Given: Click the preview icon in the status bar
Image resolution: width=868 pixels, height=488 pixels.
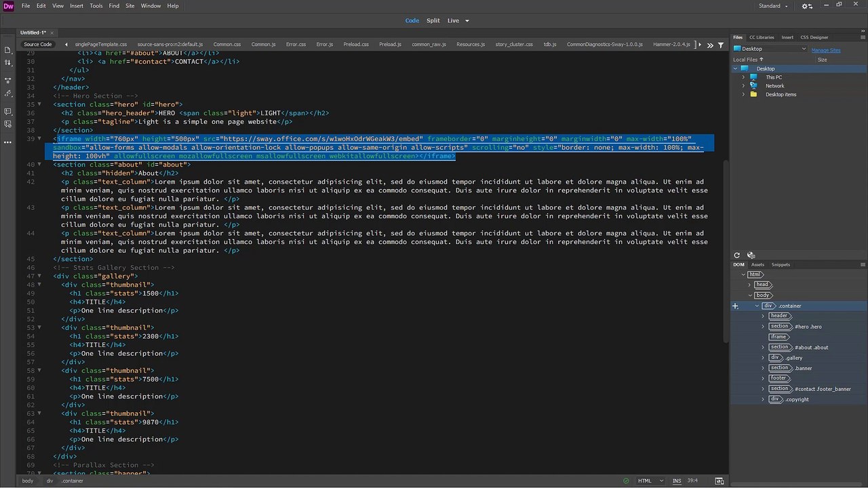Looking at the screenshot, I should coord(719,481).
